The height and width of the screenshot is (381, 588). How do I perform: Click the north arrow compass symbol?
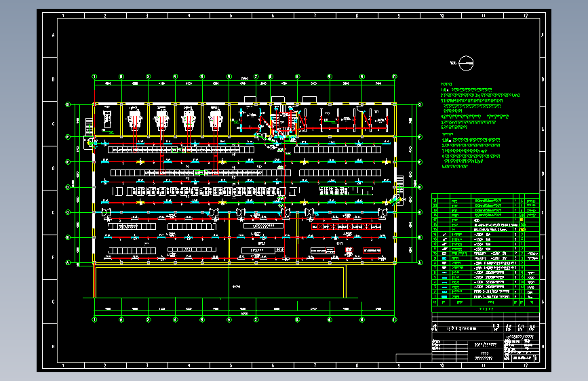466,63
